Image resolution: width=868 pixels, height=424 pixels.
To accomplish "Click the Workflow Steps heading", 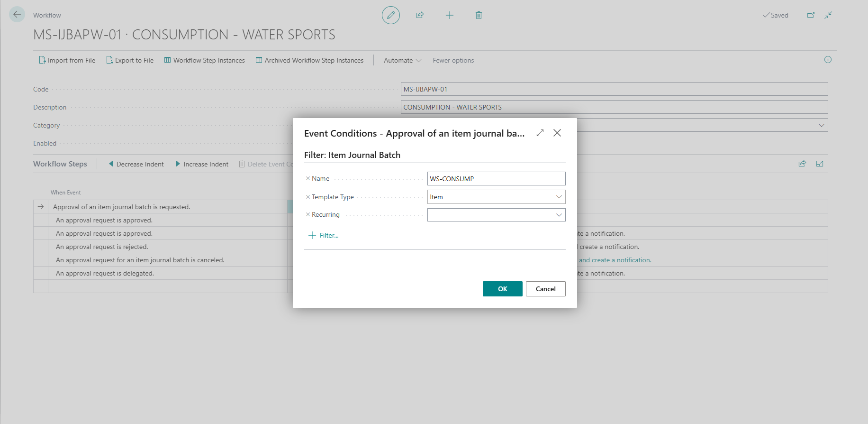I will click(x=60, y=164).
